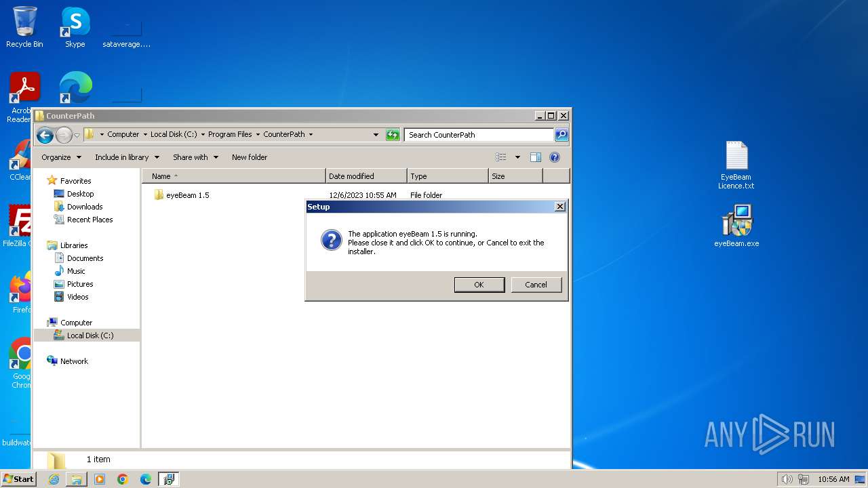The image size is (868, 488).
Task: Select Local Disk (C:) in navigation pane
Action: pos(83,335)
